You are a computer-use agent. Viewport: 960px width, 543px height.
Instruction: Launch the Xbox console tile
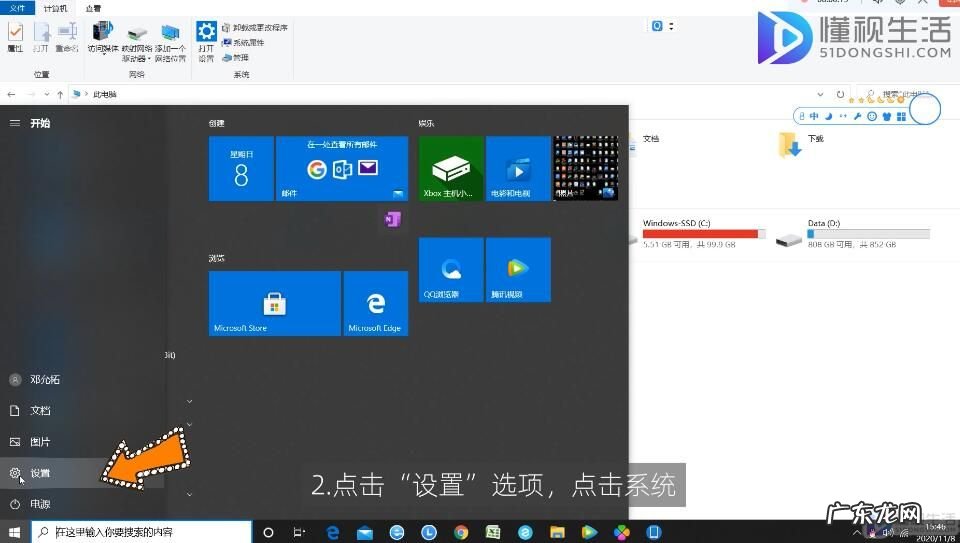pyautogui.click(x=451, y=168)
